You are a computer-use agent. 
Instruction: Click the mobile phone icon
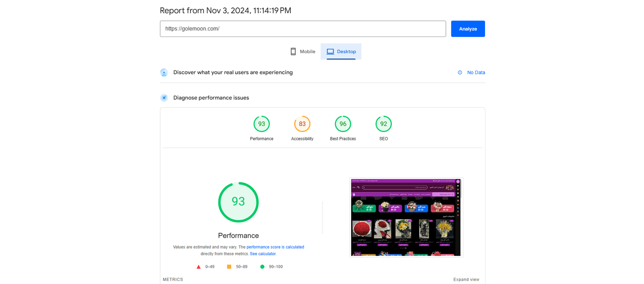(293, 52)
